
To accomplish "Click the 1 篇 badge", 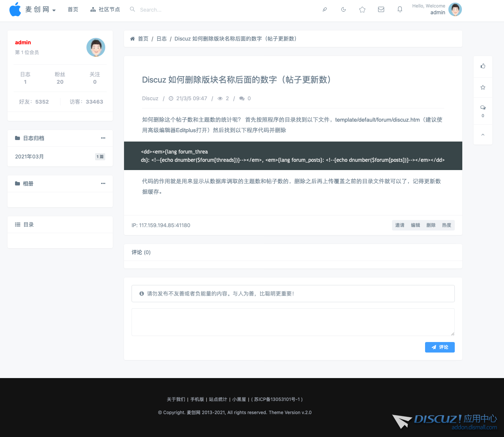I will (x=100, y=157).
